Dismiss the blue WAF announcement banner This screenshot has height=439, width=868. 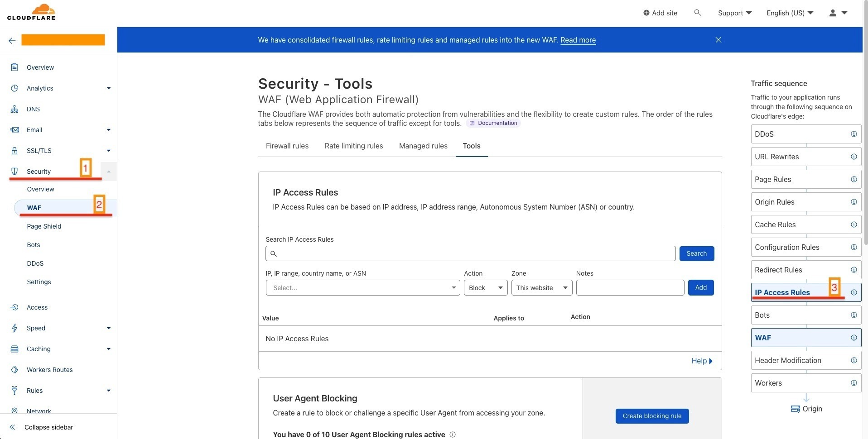click(x=719, y=40)
